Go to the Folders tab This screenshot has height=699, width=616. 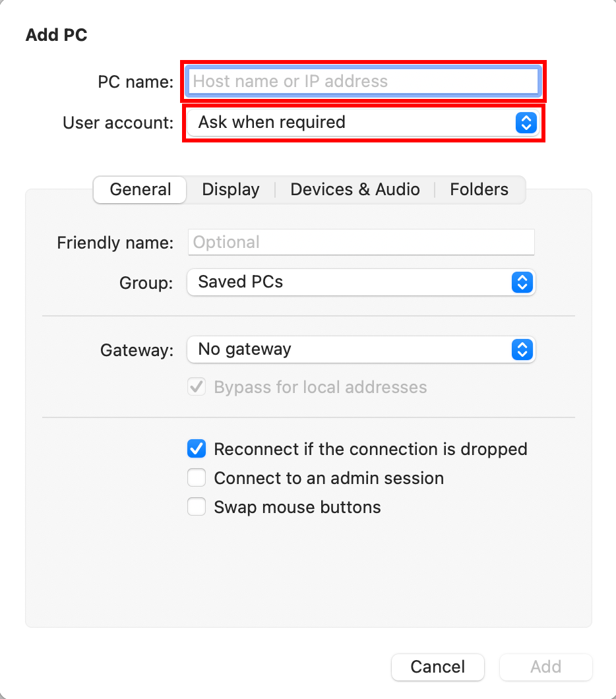tap(479, 190)
